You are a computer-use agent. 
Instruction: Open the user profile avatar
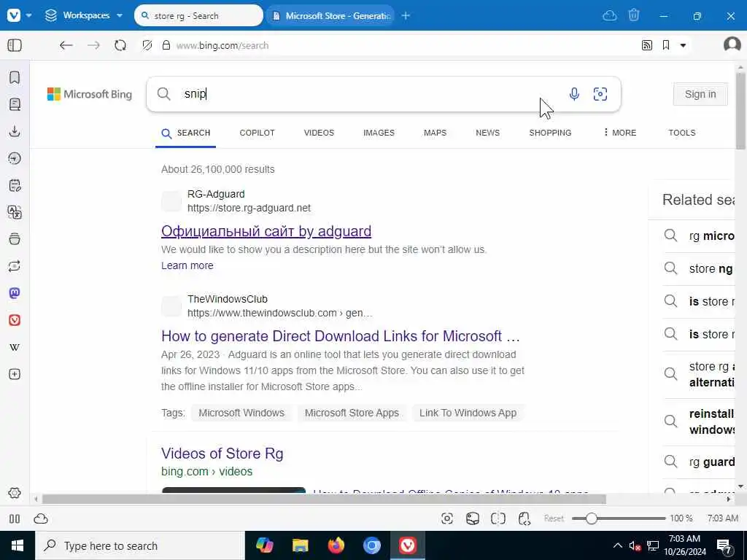pos(732,44)
